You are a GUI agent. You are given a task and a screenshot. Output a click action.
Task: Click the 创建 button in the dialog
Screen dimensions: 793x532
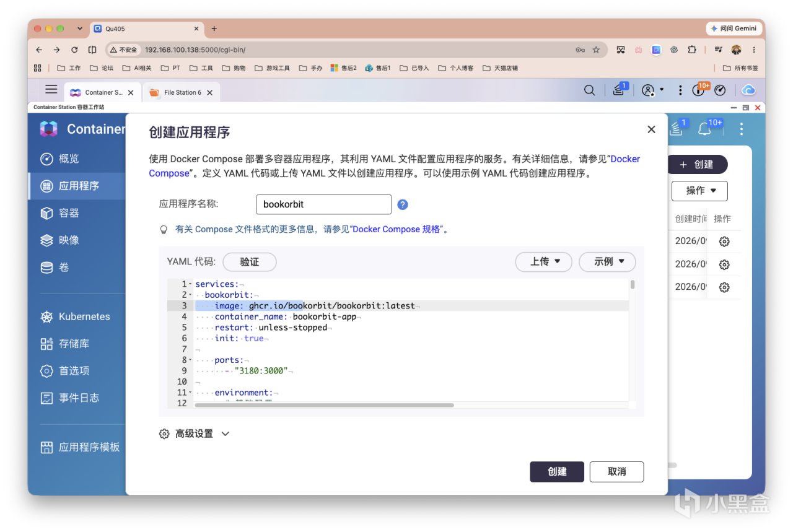(x=557, y=472)
